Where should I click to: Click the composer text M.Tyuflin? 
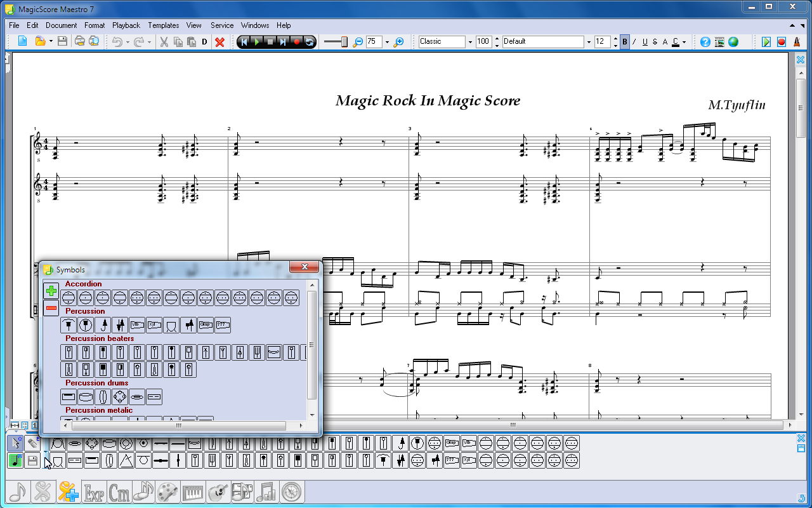[x=737, y=105]
